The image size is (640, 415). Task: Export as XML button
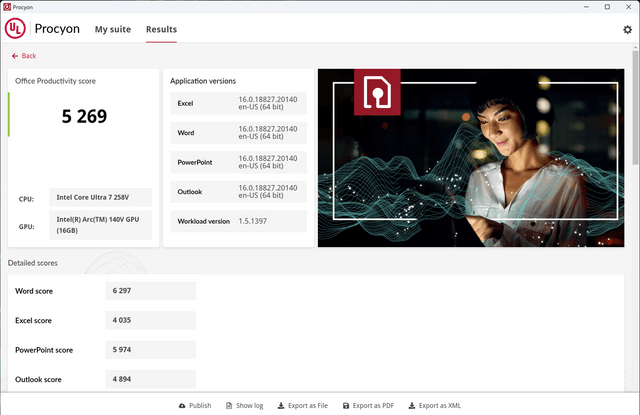(435, 406)
